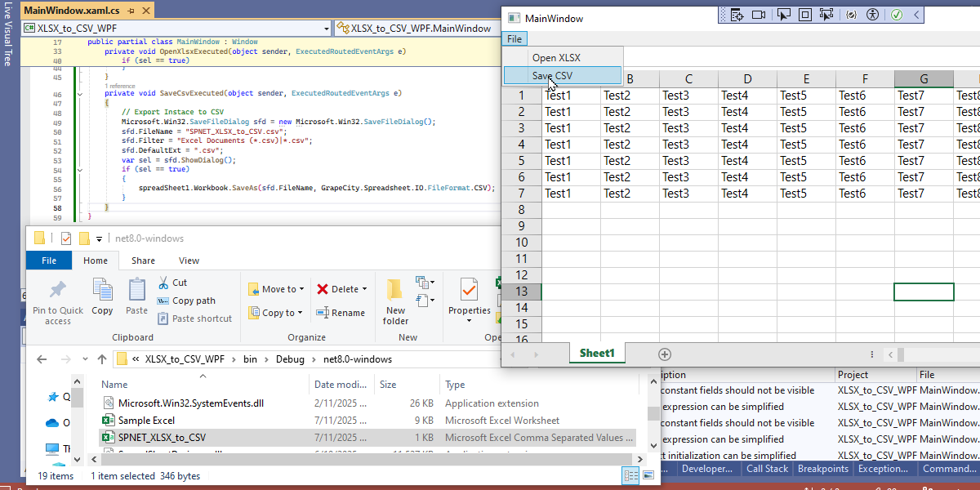Click the bin breadcrumb in address bar

click(x=250, y=359)
